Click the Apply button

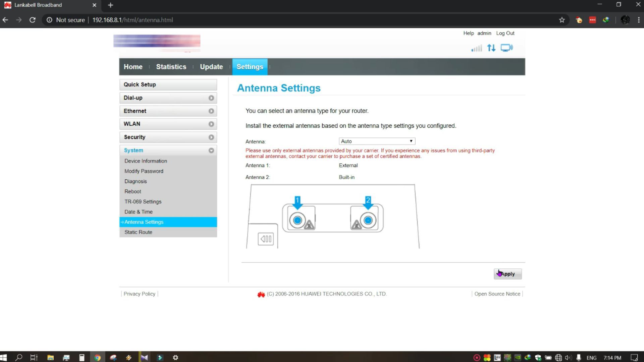click(x=507, y=274)
